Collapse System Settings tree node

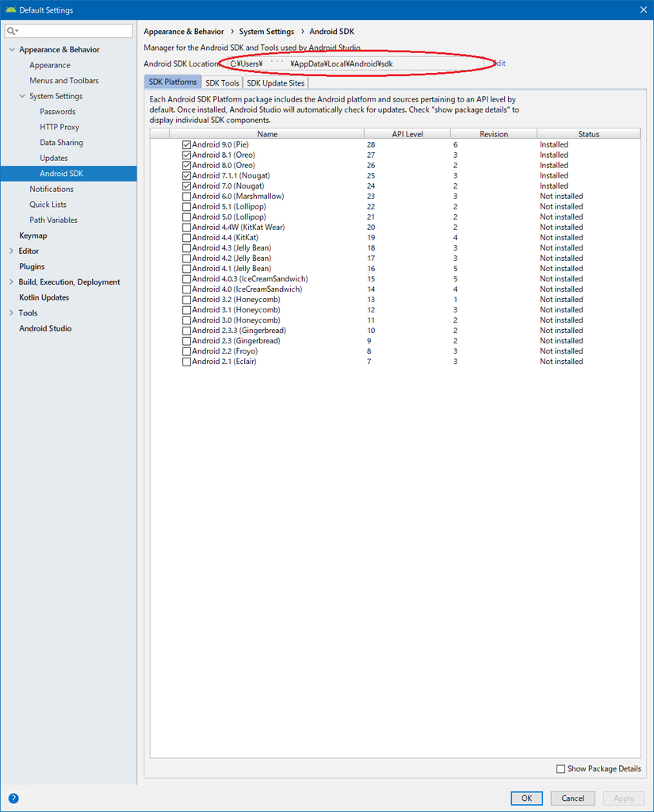click(21, 96)
